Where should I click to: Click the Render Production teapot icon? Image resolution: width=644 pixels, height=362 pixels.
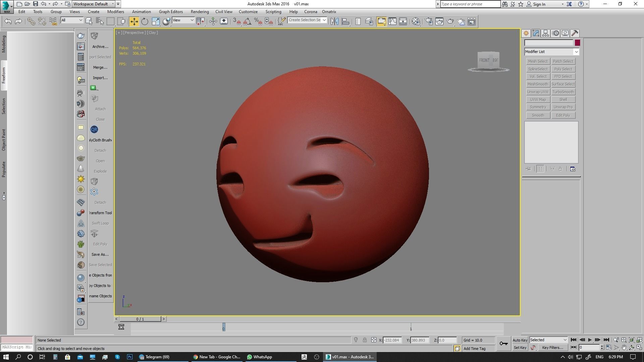click(x=450, y=21)
